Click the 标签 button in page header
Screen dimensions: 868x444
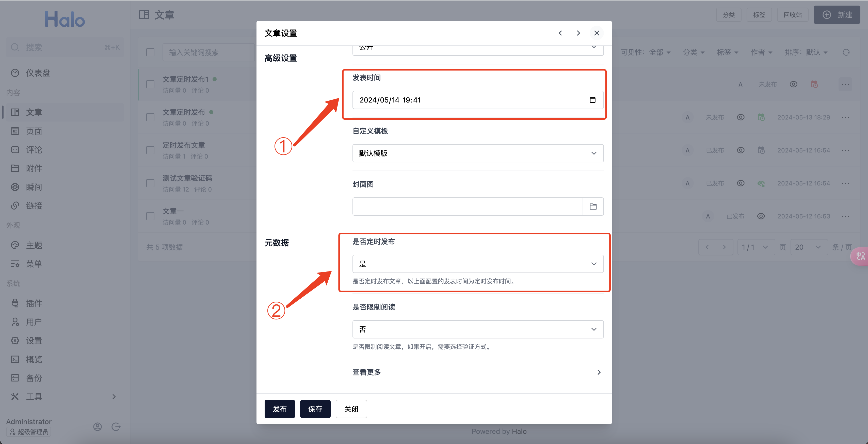759,15
